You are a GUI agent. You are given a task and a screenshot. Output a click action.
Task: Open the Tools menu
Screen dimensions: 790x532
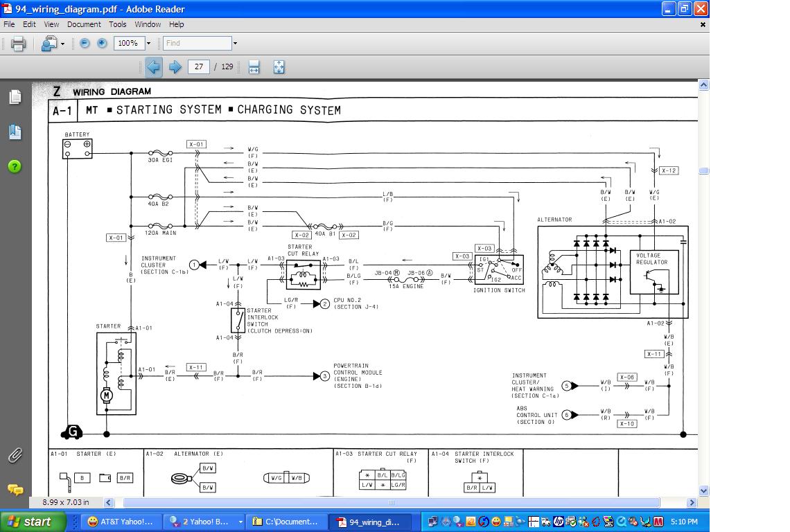[118, 24]
